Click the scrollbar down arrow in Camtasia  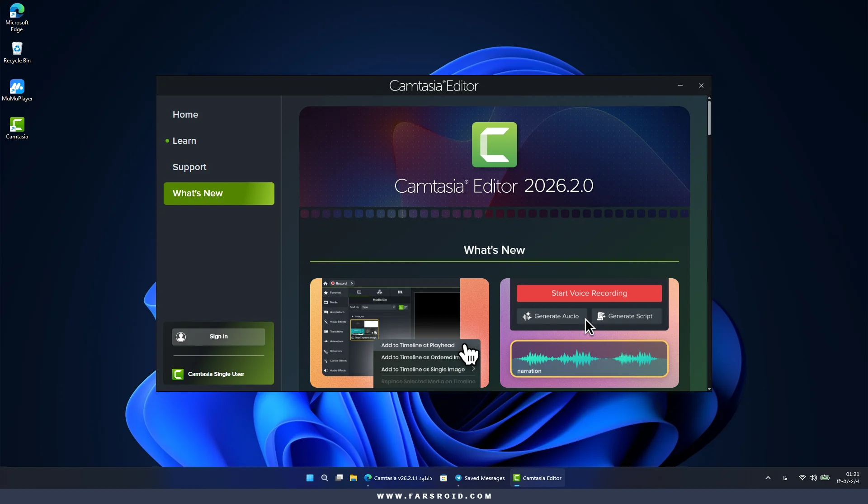709,389
